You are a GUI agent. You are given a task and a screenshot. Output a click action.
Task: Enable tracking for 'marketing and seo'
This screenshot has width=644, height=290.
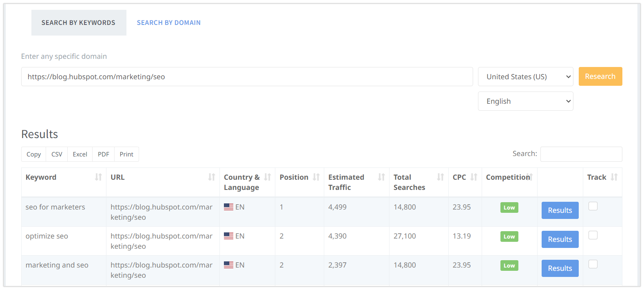coord(593,264)
